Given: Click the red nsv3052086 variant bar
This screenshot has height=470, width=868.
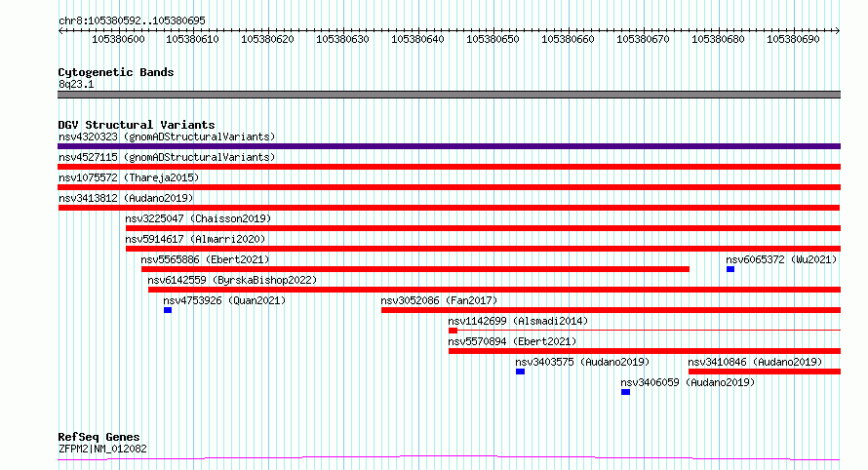Looking at the screenshot, I should 612,310.
